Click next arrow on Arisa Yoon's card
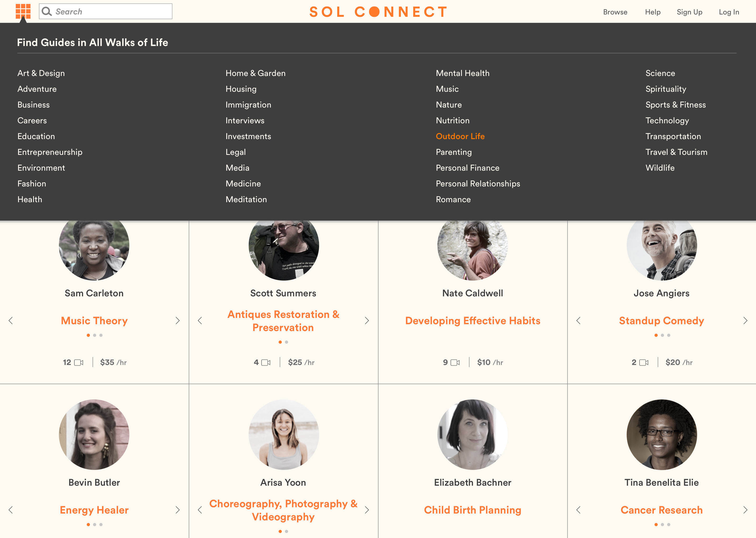 click(367, 510)
